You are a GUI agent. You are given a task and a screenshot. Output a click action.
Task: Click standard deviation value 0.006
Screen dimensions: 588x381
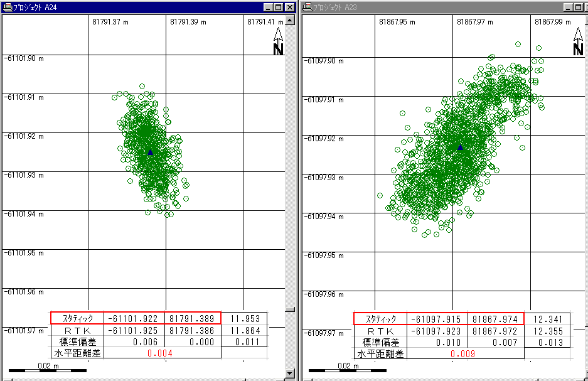(x=145, y=342)
